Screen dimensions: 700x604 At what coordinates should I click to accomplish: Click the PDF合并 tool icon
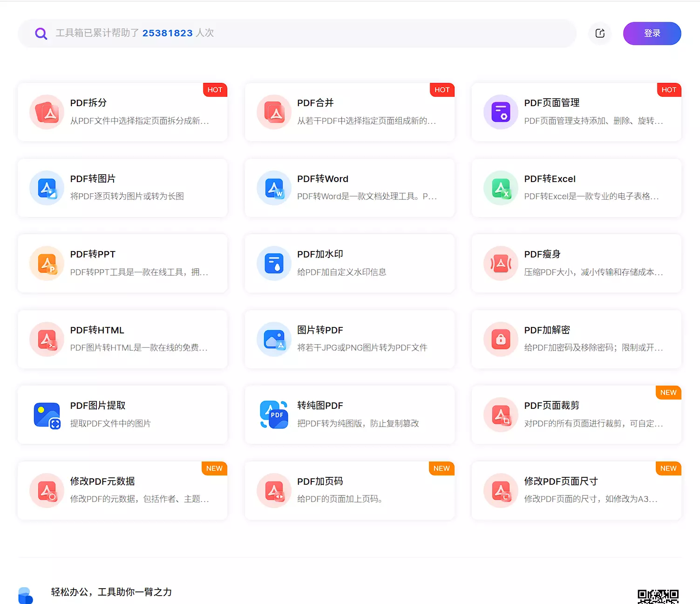coord(274,112)
